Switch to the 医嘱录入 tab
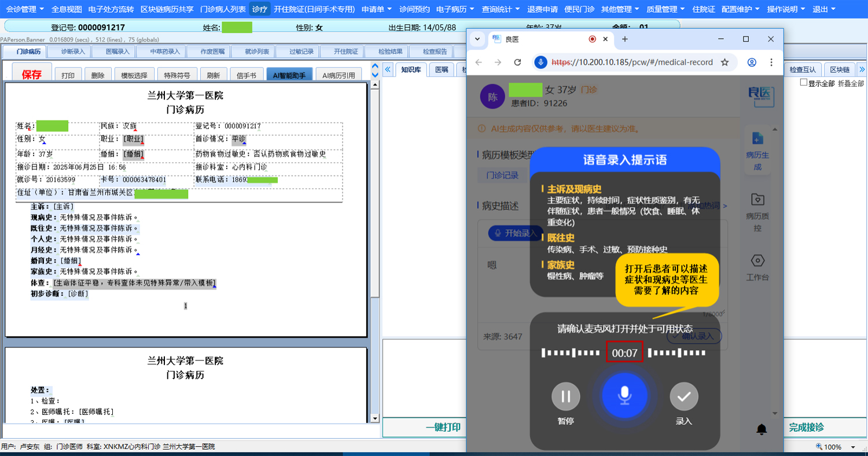 [x=118, y=52]
